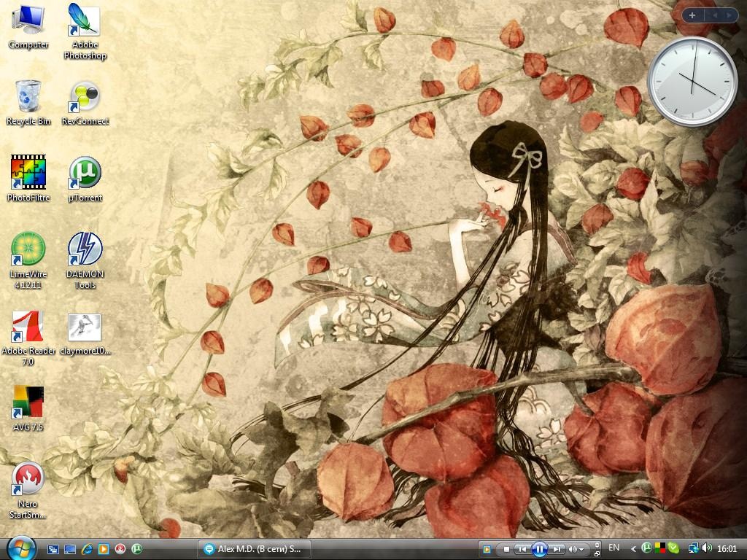The width and height of the screenshot is (747, 560).
Task: Open the Computer desktop icon
Action: (28, 26)
